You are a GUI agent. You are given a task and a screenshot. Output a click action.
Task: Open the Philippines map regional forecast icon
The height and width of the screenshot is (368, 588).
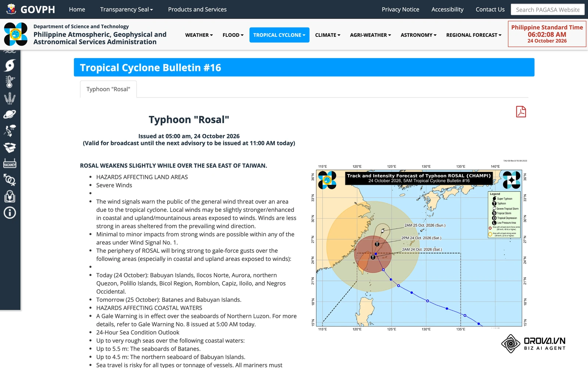(10, 131)
